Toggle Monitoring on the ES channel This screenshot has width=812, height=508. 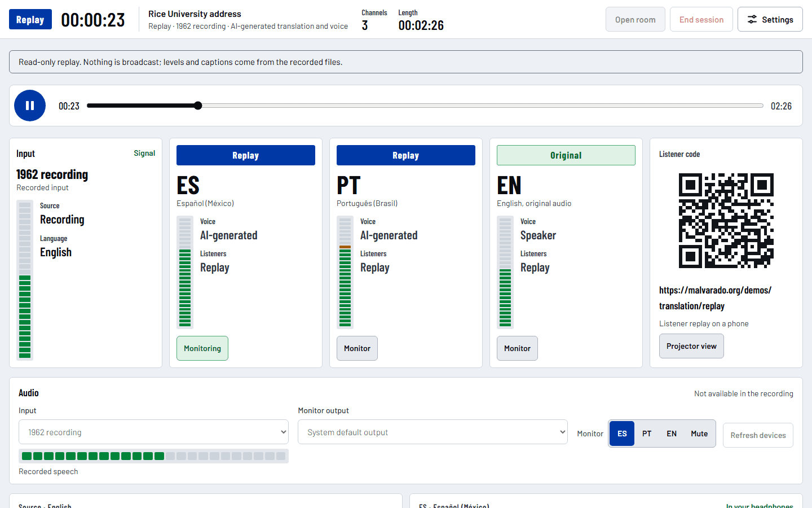pos(202,348)
